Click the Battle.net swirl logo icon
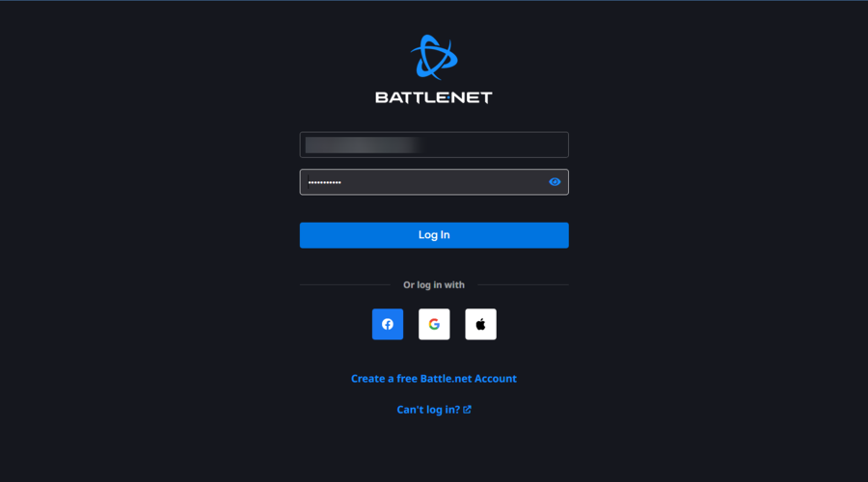This screenshot has height=482, width=868. coord(434,58)
